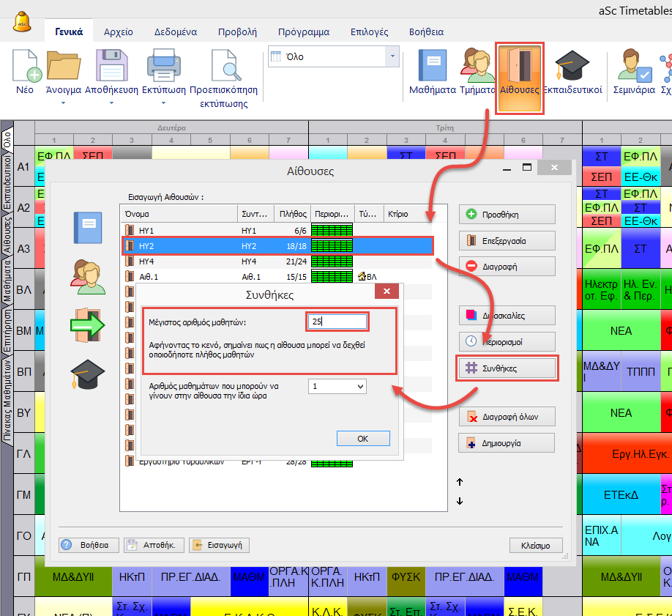The height and width of the screenshot is (616, 672).
Task: Click the Τμήματα classes icon
Action: tap(478, 66)
